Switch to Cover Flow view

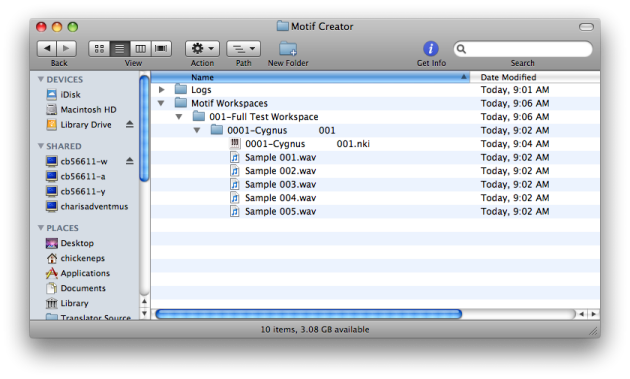coord(161,49)
